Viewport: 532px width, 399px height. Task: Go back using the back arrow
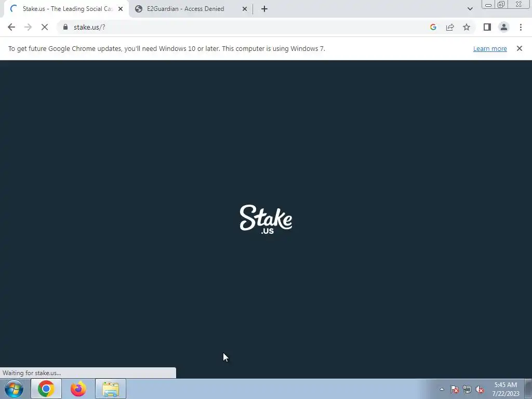tap(11, 27)
